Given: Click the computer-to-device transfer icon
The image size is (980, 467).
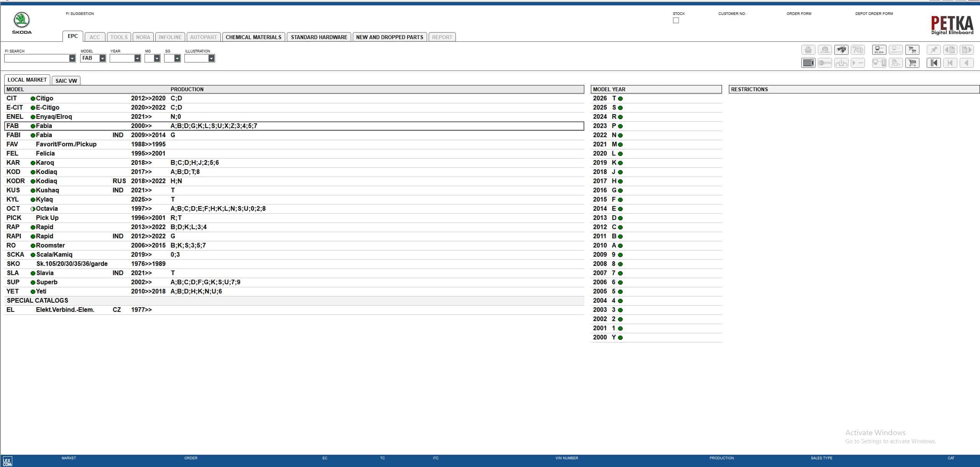Looking at the screenshot, I should point(879,63).
